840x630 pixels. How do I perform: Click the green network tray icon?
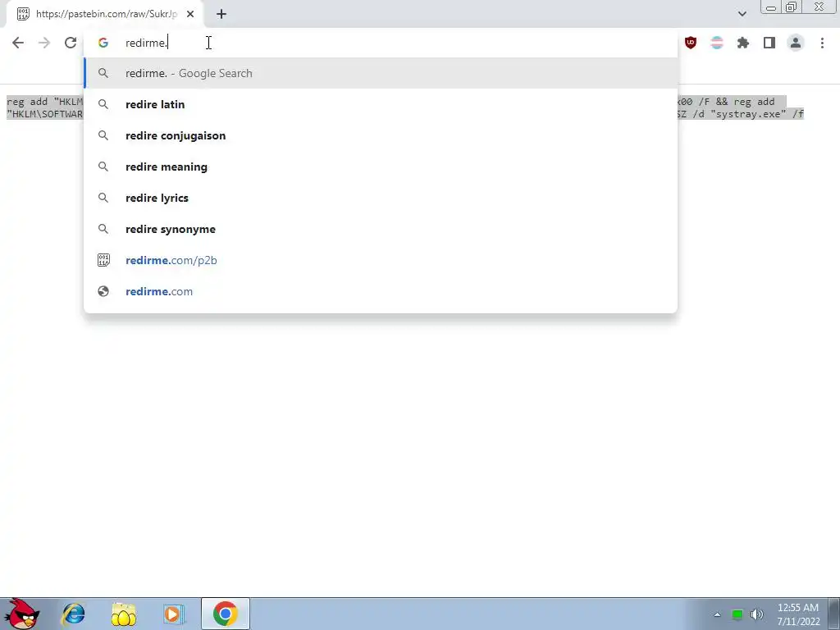tap(737, 614)
